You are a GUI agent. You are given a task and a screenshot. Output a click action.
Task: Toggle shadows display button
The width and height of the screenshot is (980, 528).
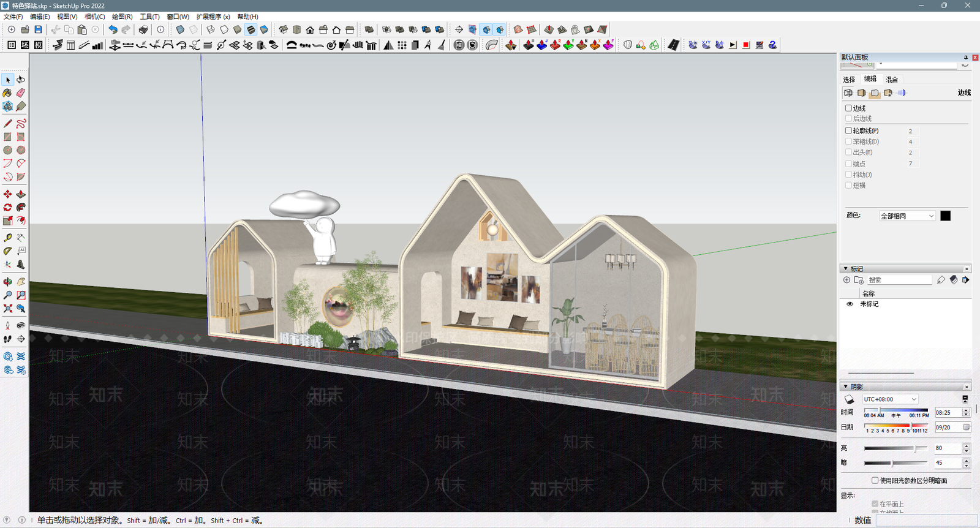849,399
